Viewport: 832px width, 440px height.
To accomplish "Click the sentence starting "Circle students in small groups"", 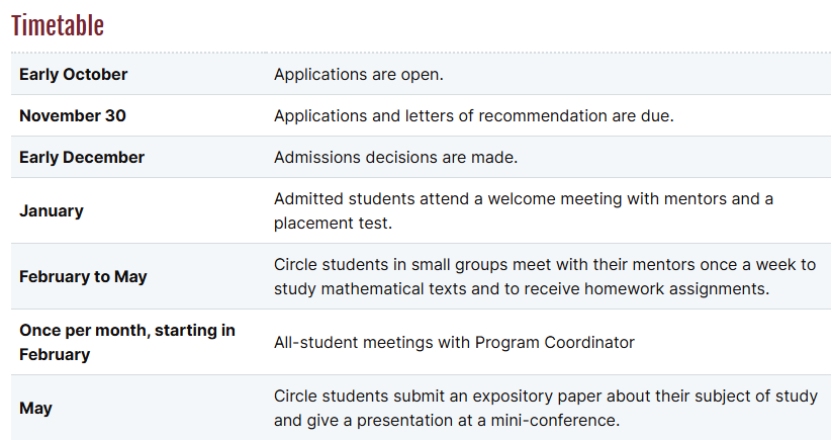I will coord(544,265).
